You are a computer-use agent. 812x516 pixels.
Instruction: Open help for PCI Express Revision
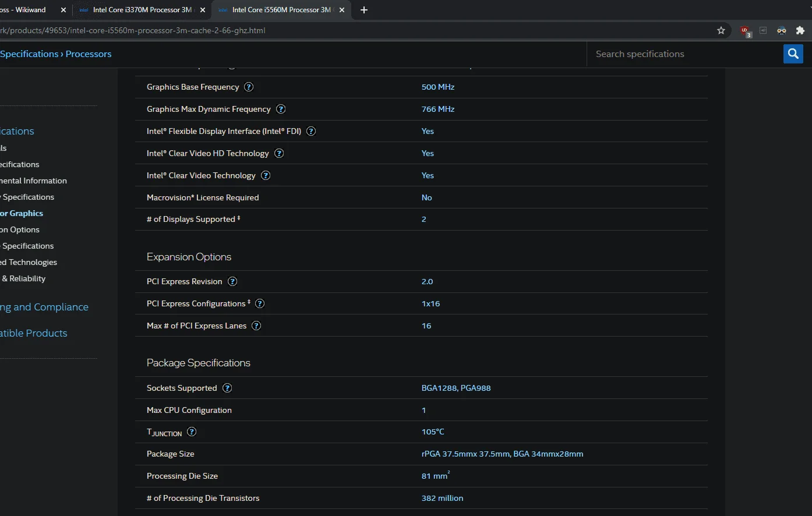tap(232, 281)
